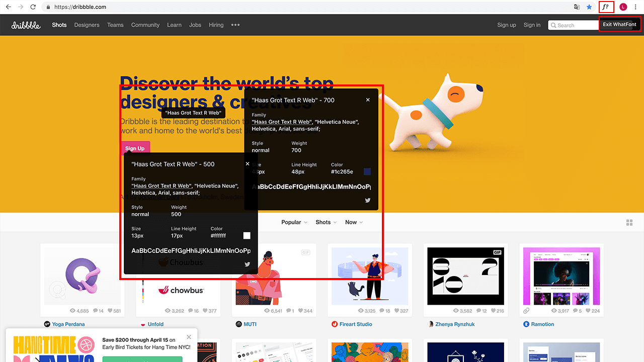Expand the Popular sort dropdown

[x=294, y=222]
